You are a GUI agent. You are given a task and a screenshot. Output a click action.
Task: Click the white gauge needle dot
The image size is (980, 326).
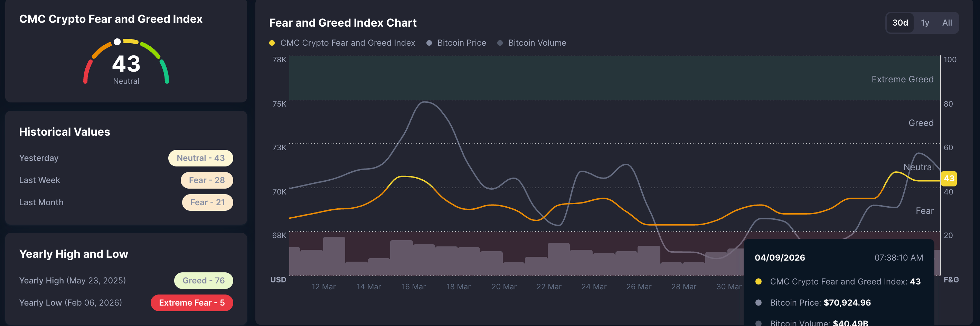pyautogui.click(x=117, y=42)
